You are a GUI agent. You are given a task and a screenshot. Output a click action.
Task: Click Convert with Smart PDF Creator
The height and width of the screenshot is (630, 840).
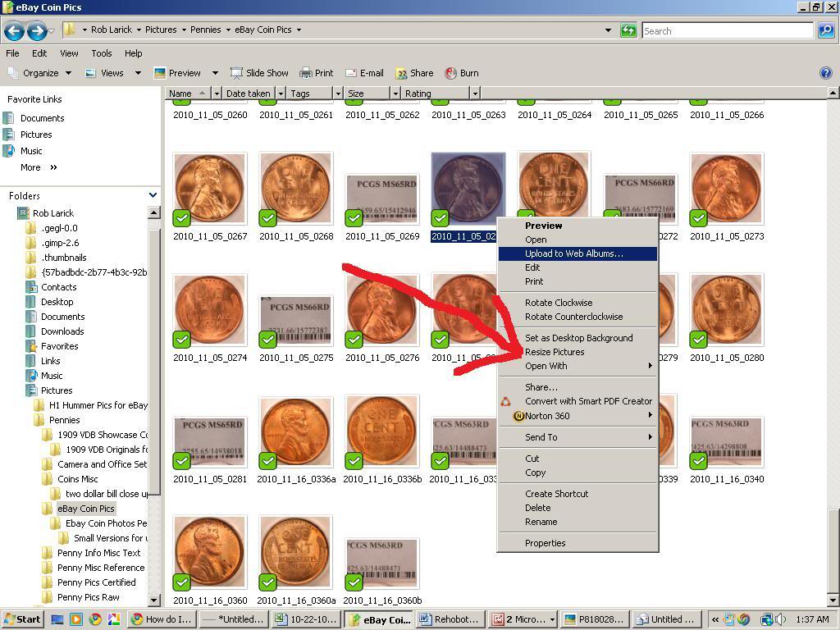point(577,401)
